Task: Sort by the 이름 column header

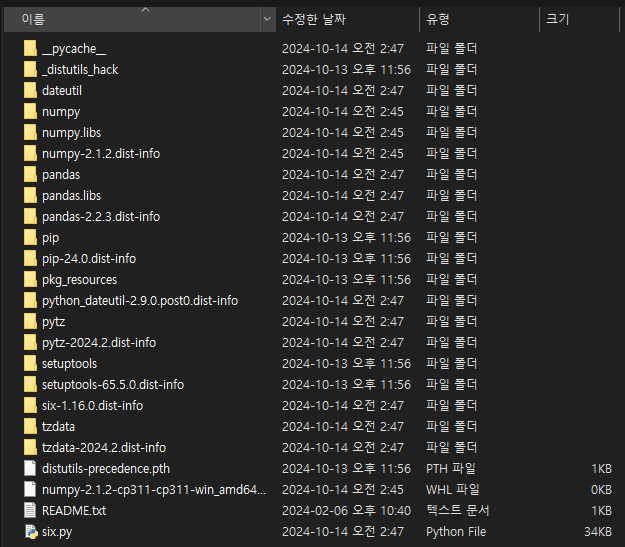Action: pyautogui.click(x=132, y=19)
